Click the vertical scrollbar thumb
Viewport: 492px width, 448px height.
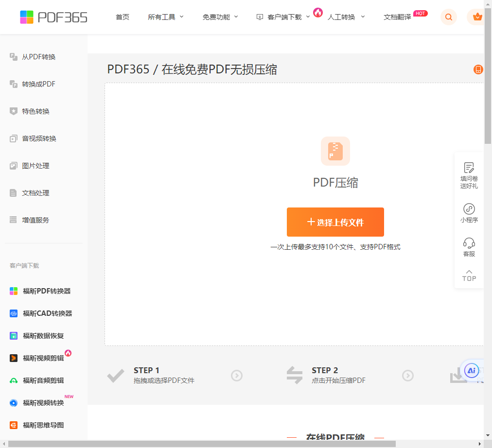(x=488, y=75)
